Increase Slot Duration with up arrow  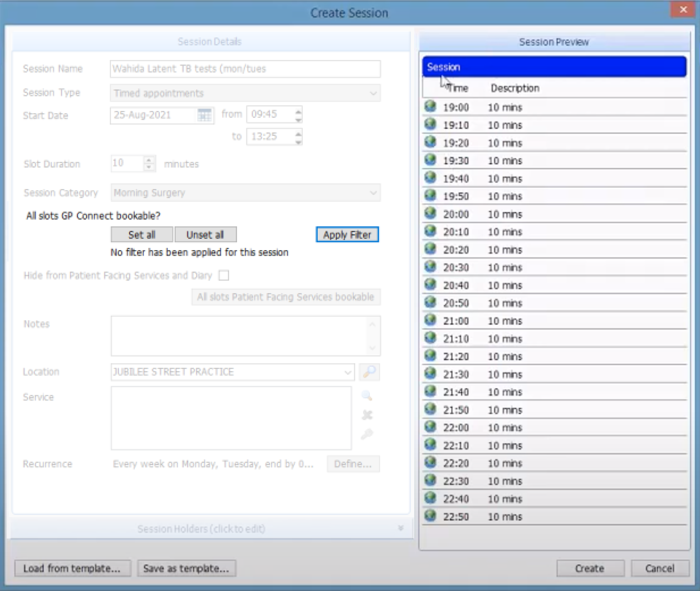(149, 160)
